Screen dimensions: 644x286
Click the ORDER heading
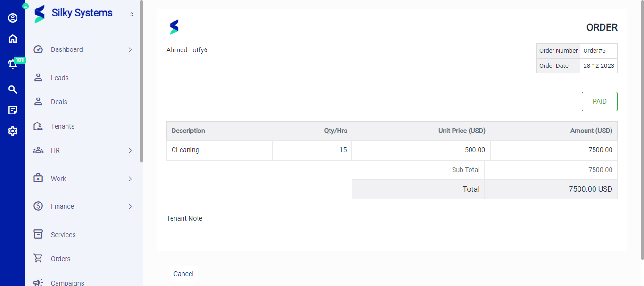tap(602, 27)
